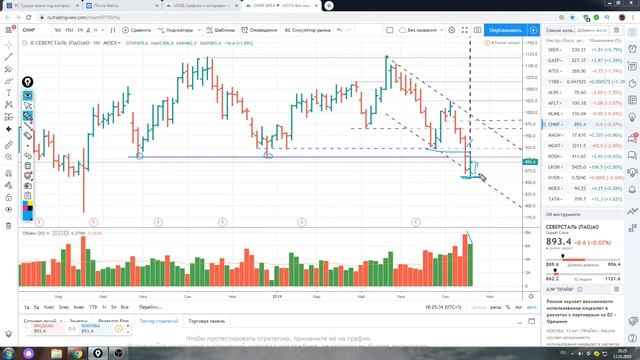Open watchlist list-view options icon
The width and height of the screenshot is (640, 360).
[x=616, y=30]
